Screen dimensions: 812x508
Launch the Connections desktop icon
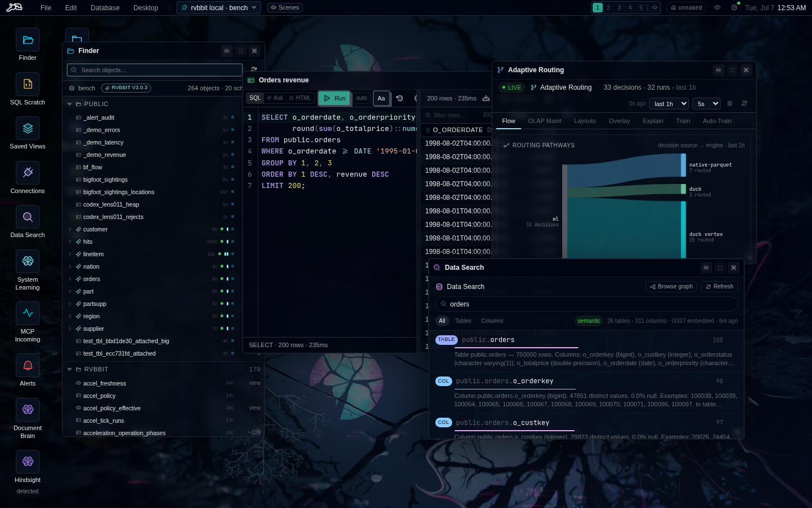tap(28, 173)
